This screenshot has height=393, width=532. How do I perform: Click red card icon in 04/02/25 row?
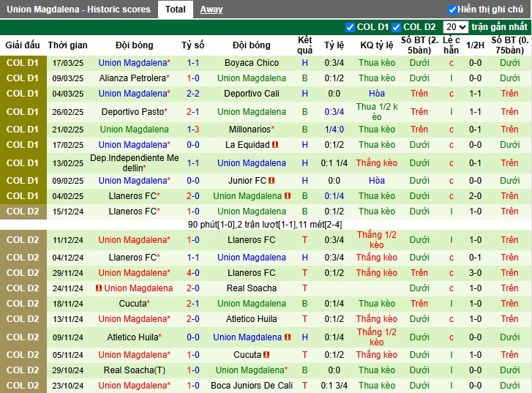[x=288, y=196]
